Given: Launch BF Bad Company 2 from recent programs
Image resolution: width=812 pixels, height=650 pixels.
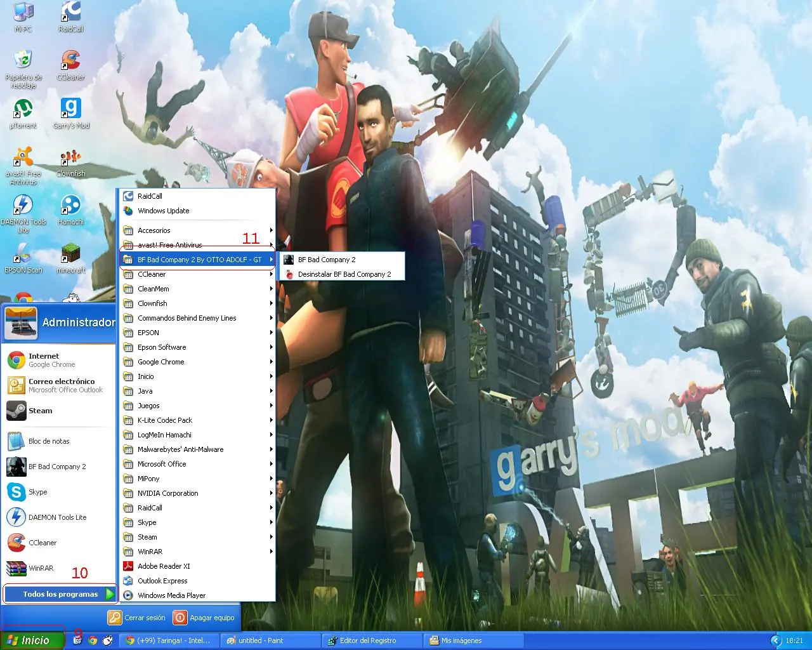Looking at the screenshot, I should [59, 467].
